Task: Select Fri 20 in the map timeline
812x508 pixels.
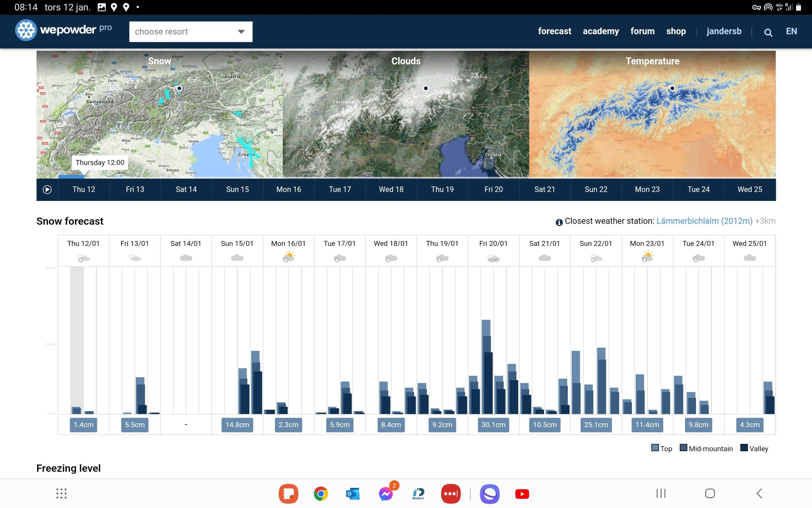Action: [x=493, y=190]
